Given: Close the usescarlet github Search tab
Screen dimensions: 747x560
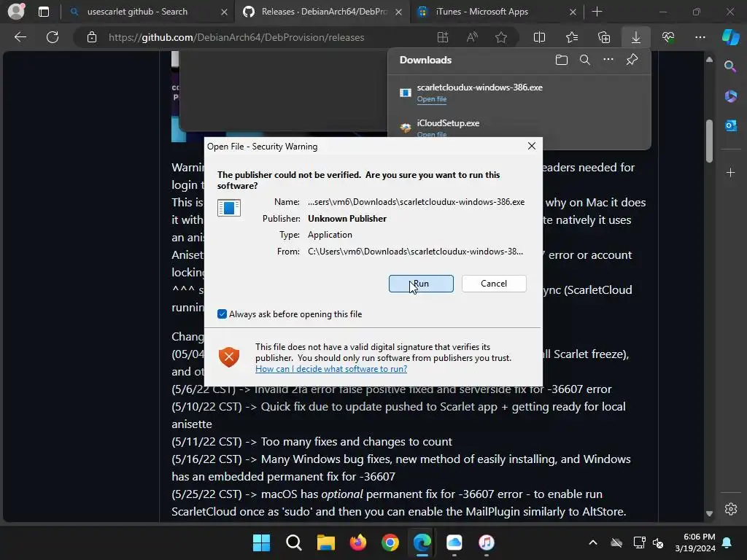Looking at the screenshot, I should [224, 12].
